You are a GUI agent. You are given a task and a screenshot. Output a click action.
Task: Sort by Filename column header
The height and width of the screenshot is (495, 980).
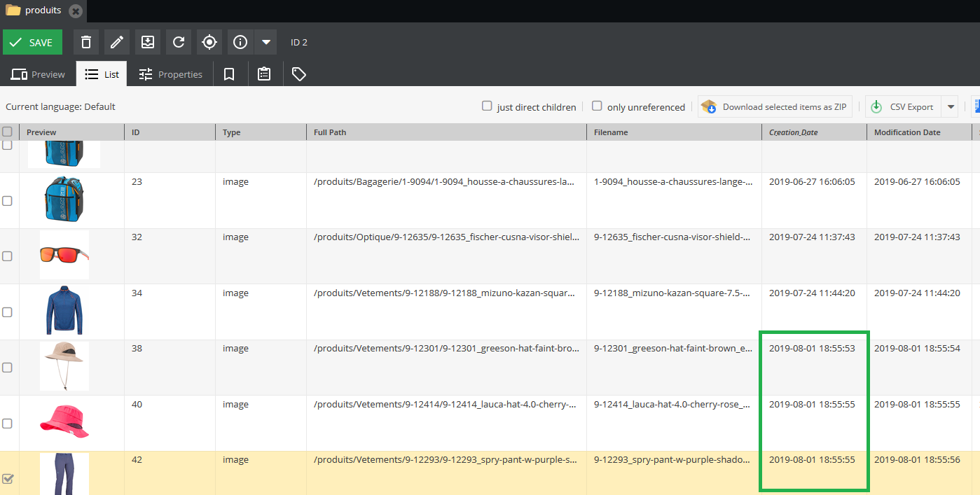pos(674,132)
